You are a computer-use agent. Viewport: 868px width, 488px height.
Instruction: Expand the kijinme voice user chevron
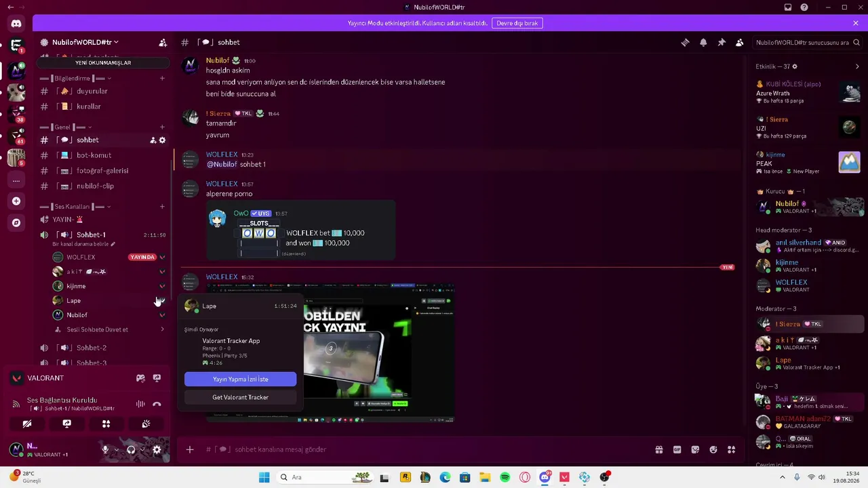coord(162,287)
